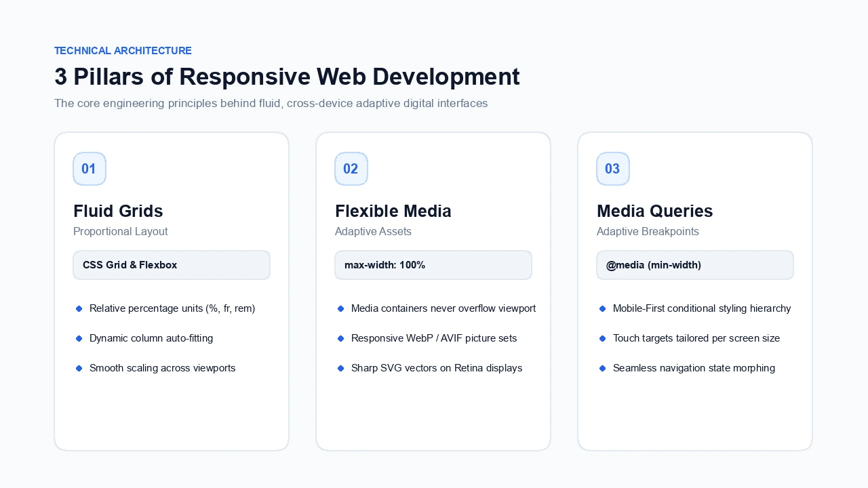Click 'Touch targets tailored per screen size'
The image size is (868, 488).
click(696, 338)
